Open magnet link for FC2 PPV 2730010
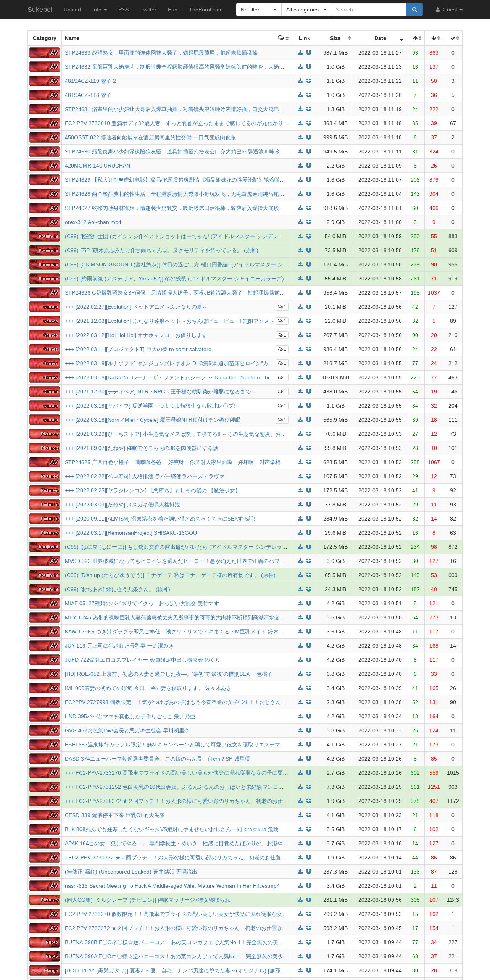Image resolution: width=490 pixels, height=980 pixels. 309,123
